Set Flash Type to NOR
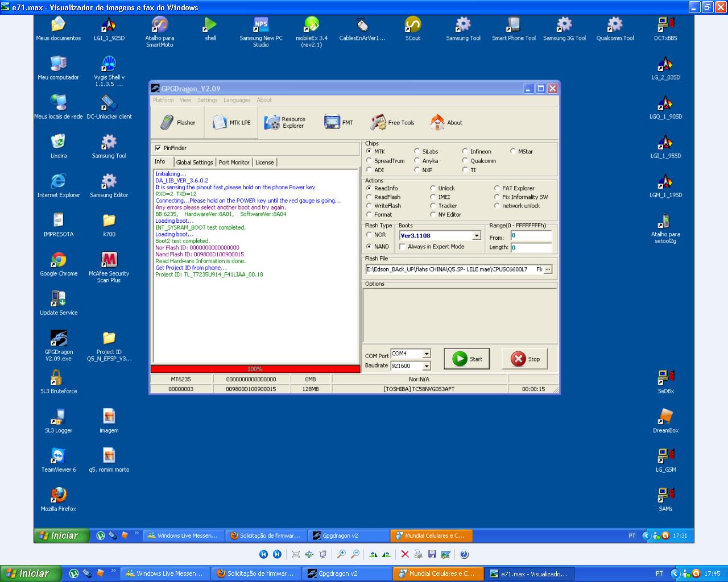 tap(369, 235)
